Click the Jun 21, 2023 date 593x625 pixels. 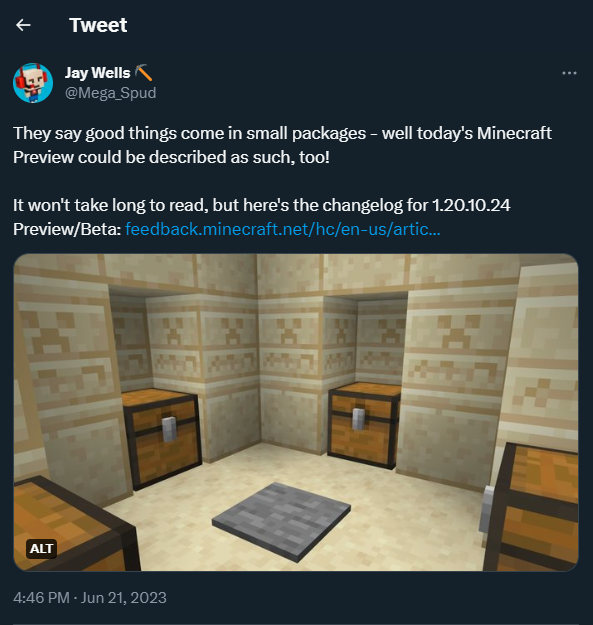coord(124,597)
